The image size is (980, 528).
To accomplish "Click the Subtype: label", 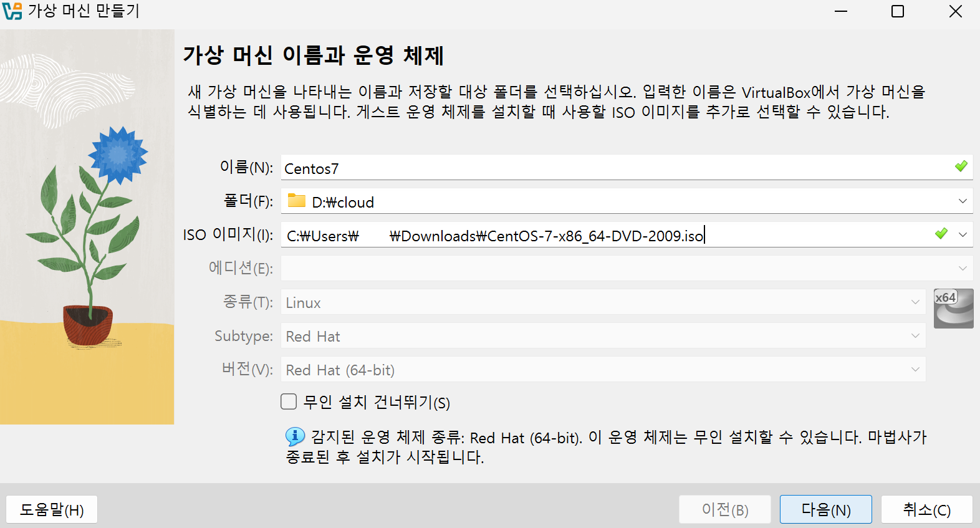I will click(x=244, y=335).
